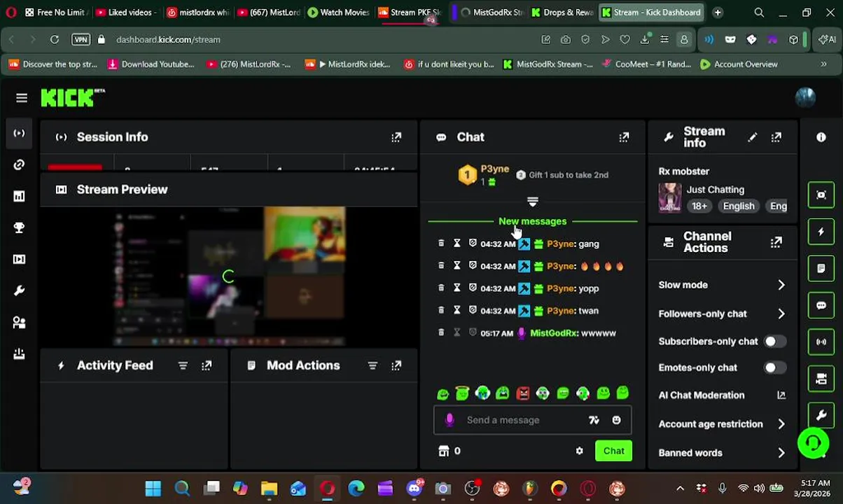Delete the P3yne 'gang' message
This screenshot has height=504, width=843.
pos(441,244)
